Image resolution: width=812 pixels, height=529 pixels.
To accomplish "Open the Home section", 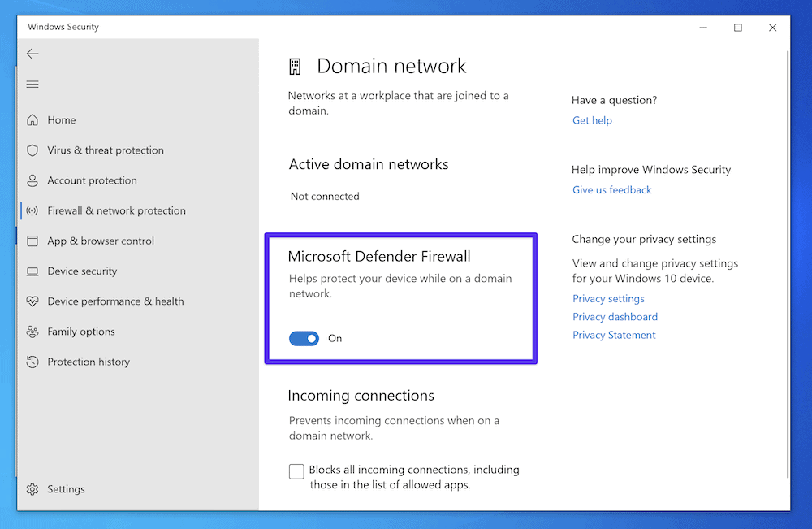I will 61,119.
